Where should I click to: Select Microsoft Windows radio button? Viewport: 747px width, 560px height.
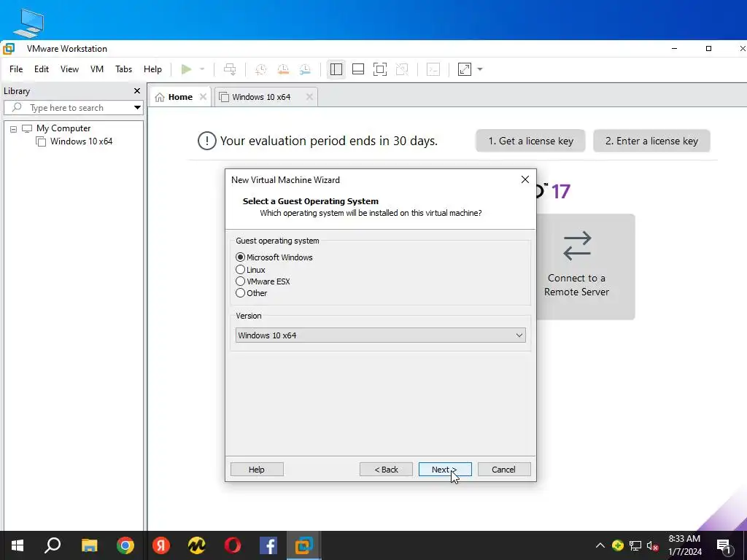(x=240, y=257)
